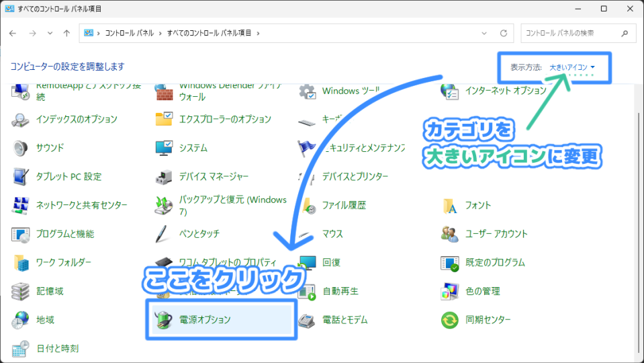Viewport: 644px width, 363px height.
Task: Open the 色の管理 color monitor icon
Action: (x=450, y=292)
